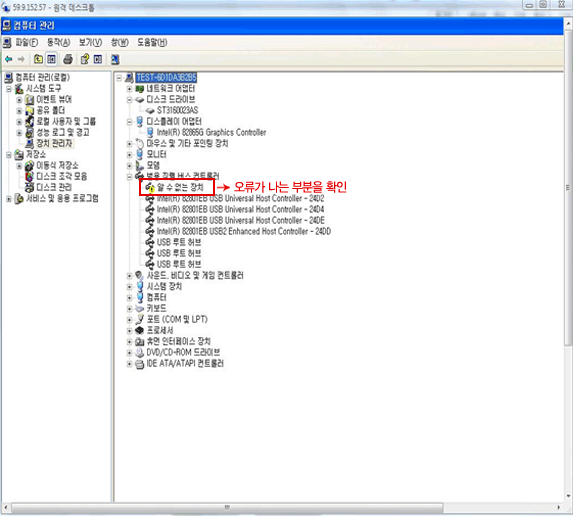
Task: Open the 도움말(H) menu
Action: pyautogui.click(x=152, y=42)
